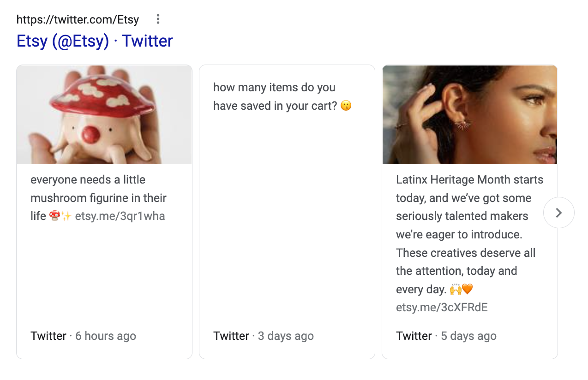
Task: Click the kissing face emoji in the cart tweet
Action: (346, 106)
